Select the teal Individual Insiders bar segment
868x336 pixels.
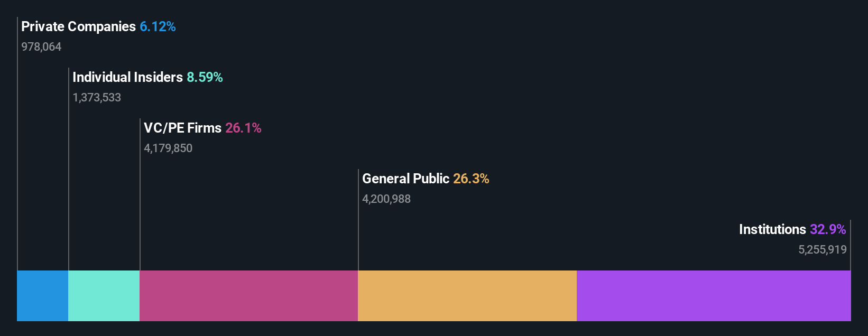(104, 296)
